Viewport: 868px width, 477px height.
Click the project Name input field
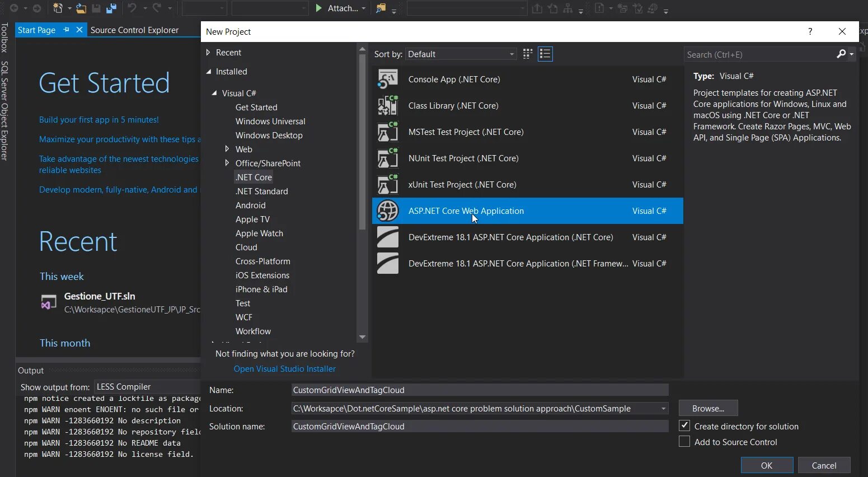point(480,390)
